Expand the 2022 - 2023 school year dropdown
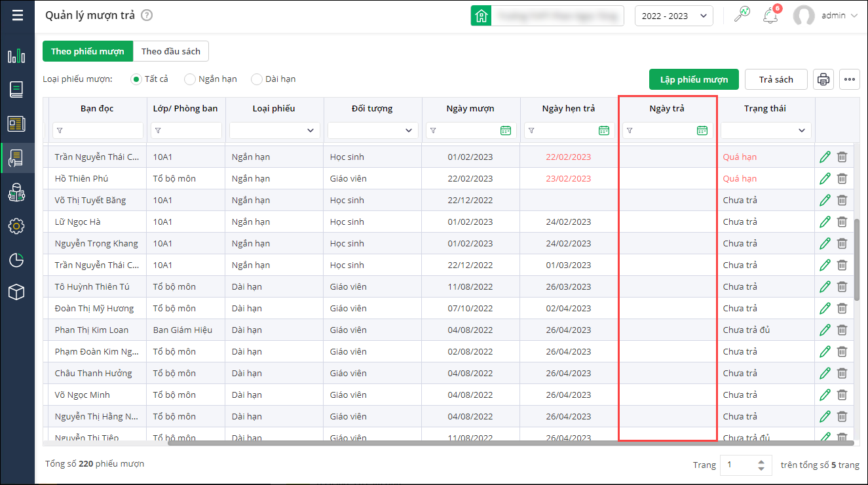The width and height of the screenshot is (868, 485). (673, 16)
